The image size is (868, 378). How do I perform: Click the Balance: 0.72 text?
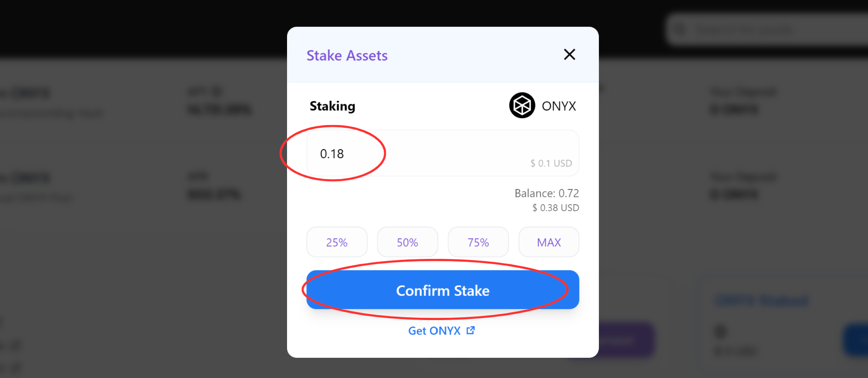546,193
